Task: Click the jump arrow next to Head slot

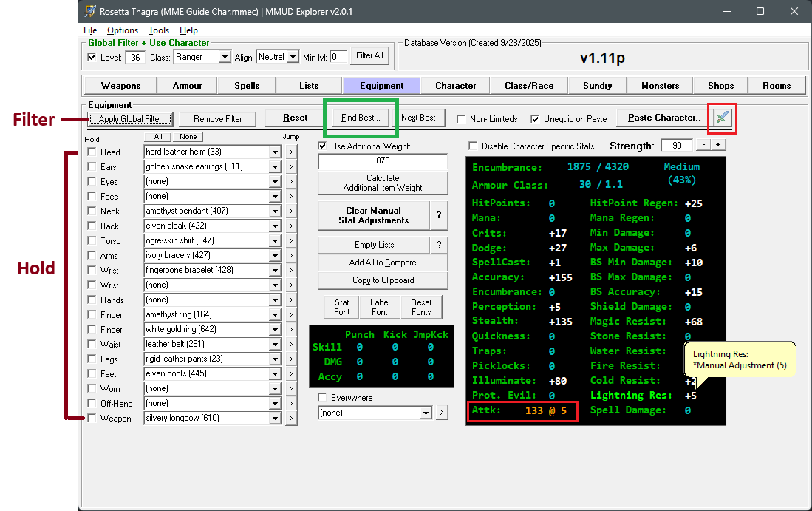Action: (291, 152)
